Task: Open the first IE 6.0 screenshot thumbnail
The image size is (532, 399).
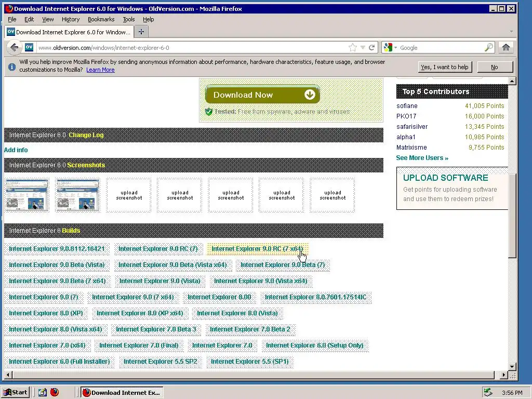Action: pos(27,195)
